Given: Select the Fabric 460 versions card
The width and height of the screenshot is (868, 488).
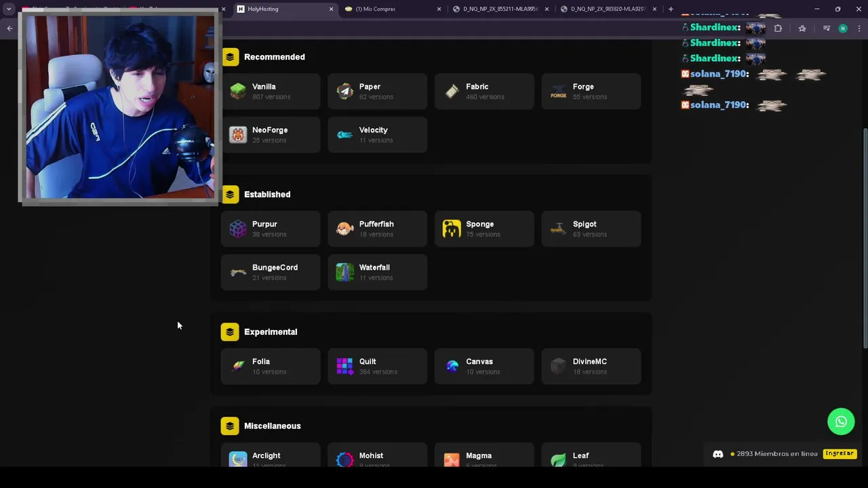Looking at the screenshot, I should (484, 91).
